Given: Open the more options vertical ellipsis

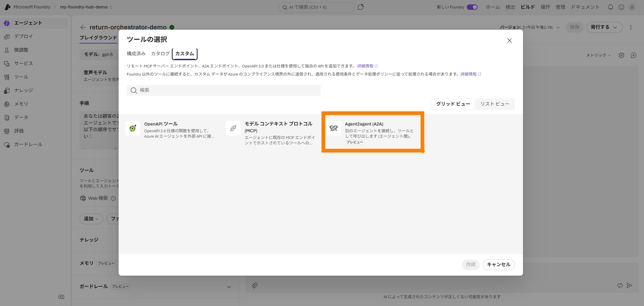Looking at the screenshot, I should point(631,27).
